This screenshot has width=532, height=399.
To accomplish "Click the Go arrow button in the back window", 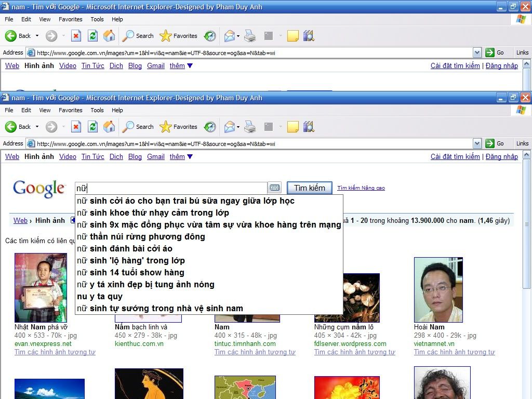I will pos(489,52).
